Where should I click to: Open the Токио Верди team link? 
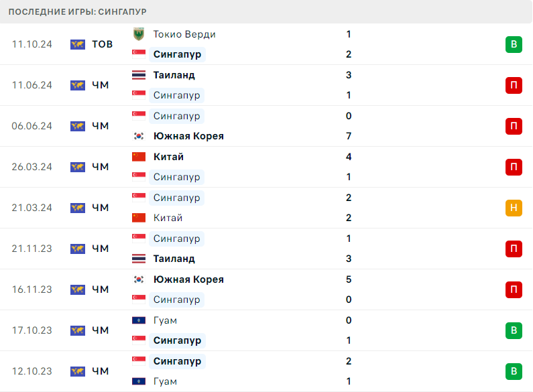tap(184, 34)
